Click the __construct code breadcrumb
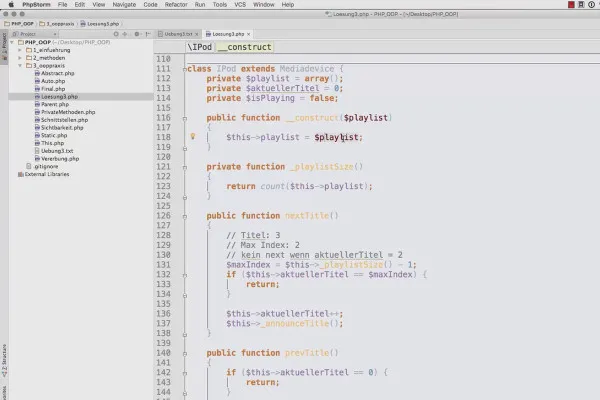This screenshot has width=600, height=400. (x=245, y=47)
